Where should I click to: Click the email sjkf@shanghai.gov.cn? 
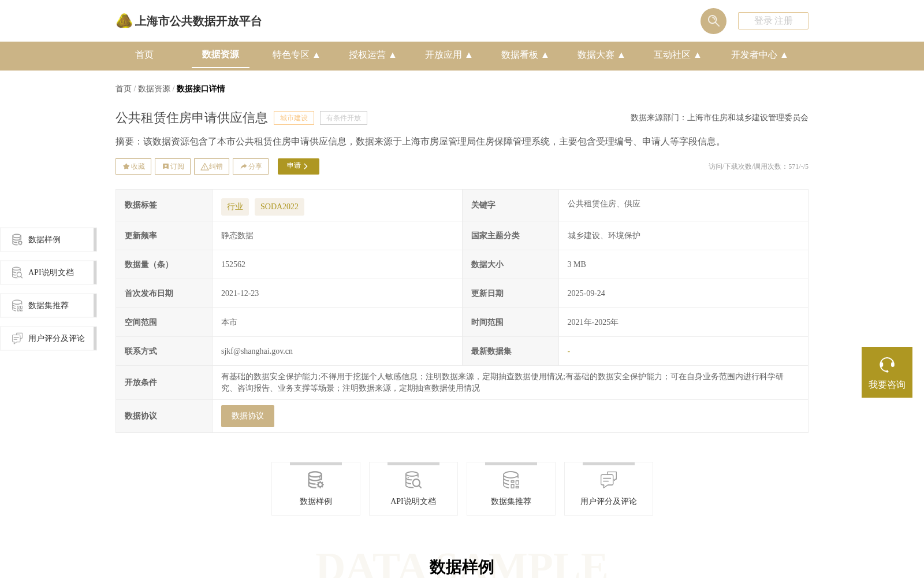[257, 351]
